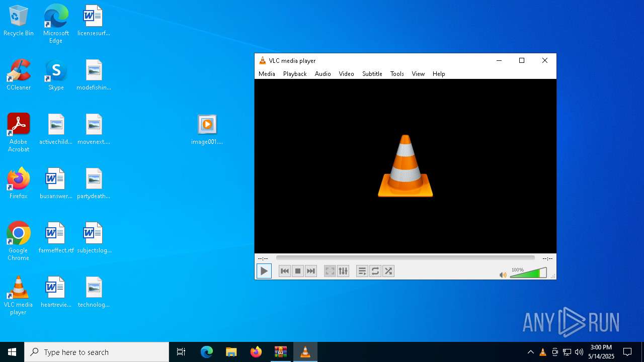This screenshot has width=644, height=362.
Task: Toggle the playlist view in VLC
Action: tap(362, 271)
